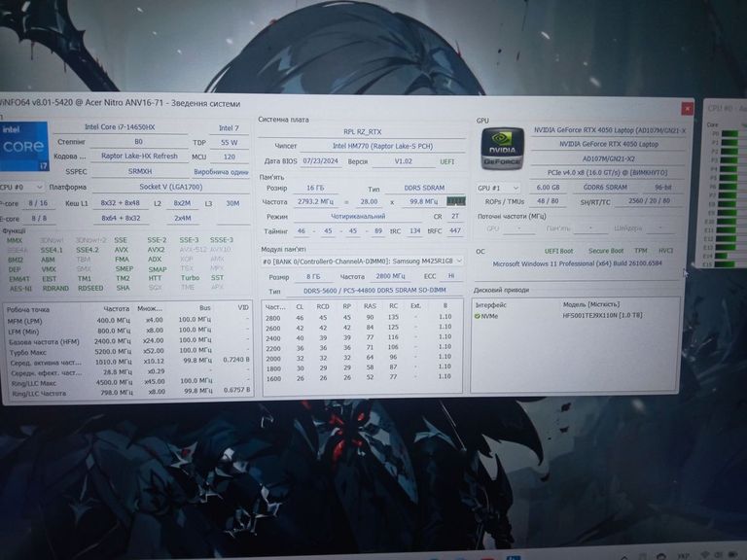This screenshot has height=560, width=747.
Task: Click the 'Intel 7' process technology field
Action: tap(230, 128)
